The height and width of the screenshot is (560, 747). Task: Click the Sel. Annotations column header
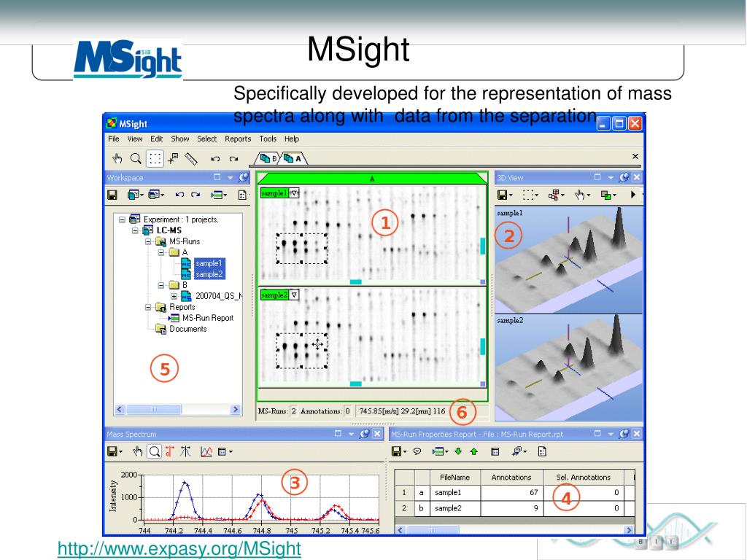pyautogui.click(x=583, y=477)
